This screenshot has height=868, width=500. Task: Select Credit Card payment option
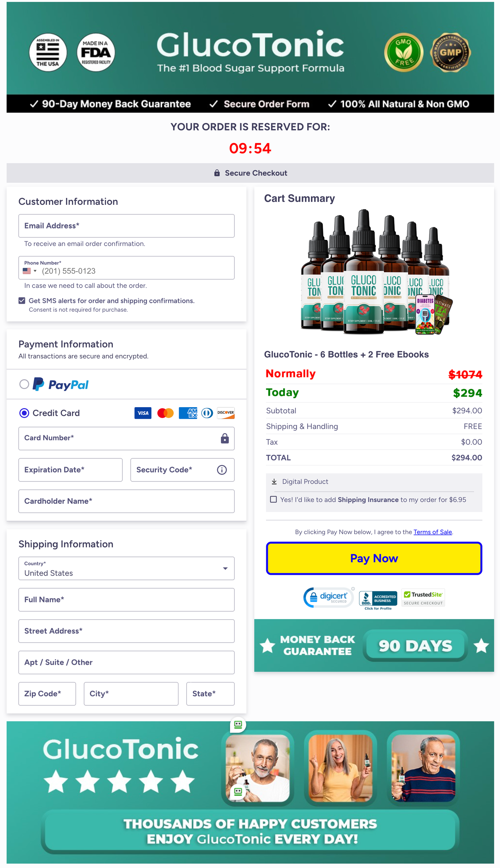click(24, 413)
